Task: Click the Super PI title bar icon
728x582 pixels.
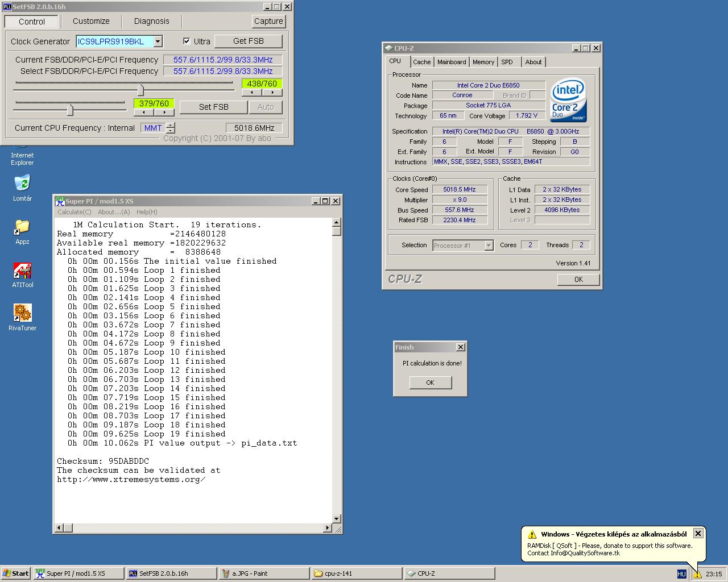Action: [x=60, y=201]
